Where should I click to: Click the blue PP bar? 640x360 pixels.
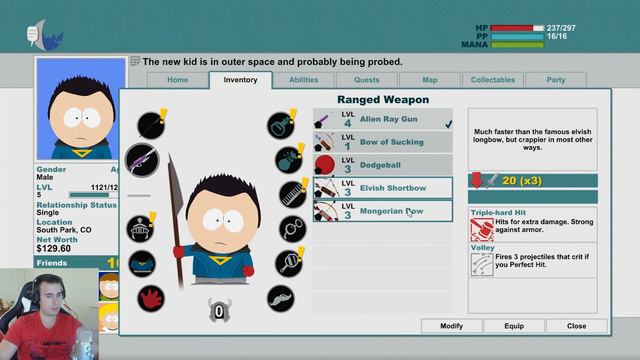[x=517, y=36]
